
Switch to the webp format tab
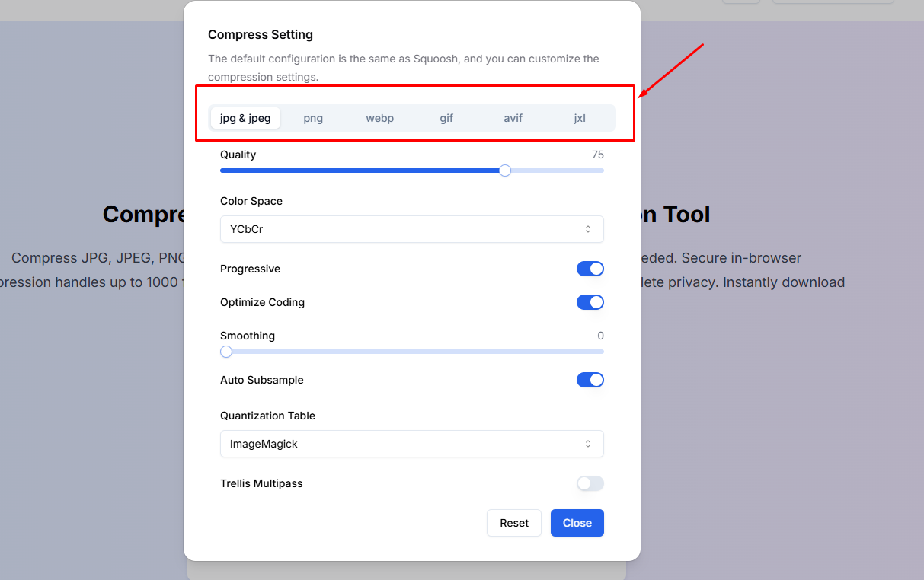(x=379, y=118)
